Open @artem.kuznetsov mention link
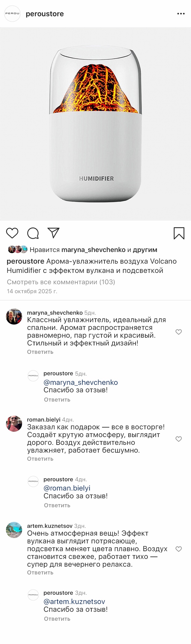The image size is (191, 644). (x=74, y=602)
